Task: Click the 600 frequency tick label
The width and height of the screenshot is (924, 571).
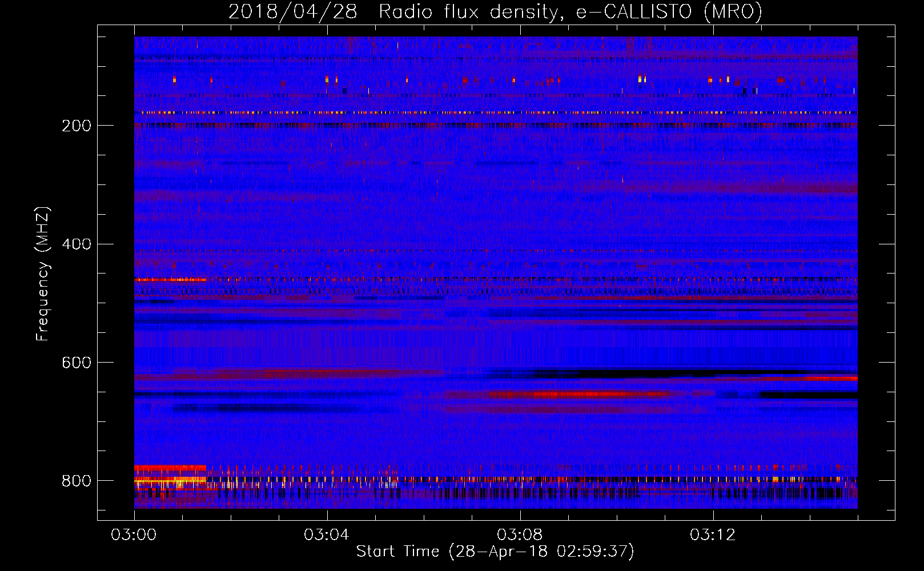Action: click(77, 363)
